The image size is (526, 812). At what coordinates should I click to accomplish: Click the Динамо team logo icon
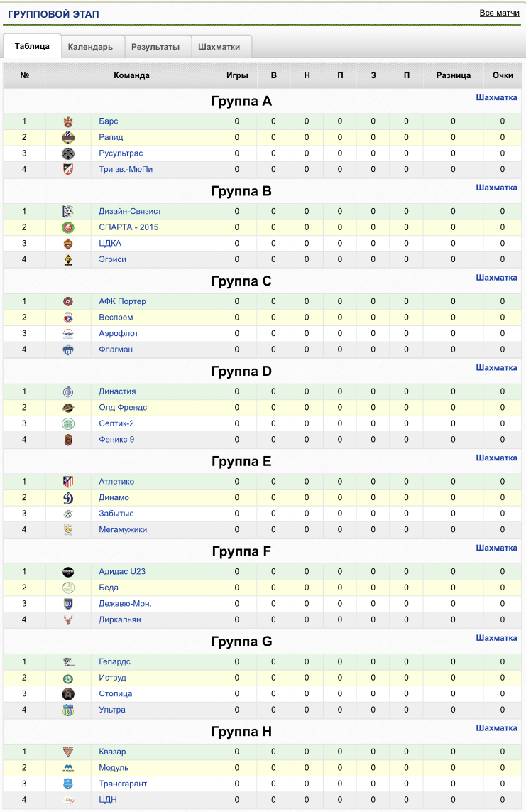pyautogui.click(x=68, y=498)
